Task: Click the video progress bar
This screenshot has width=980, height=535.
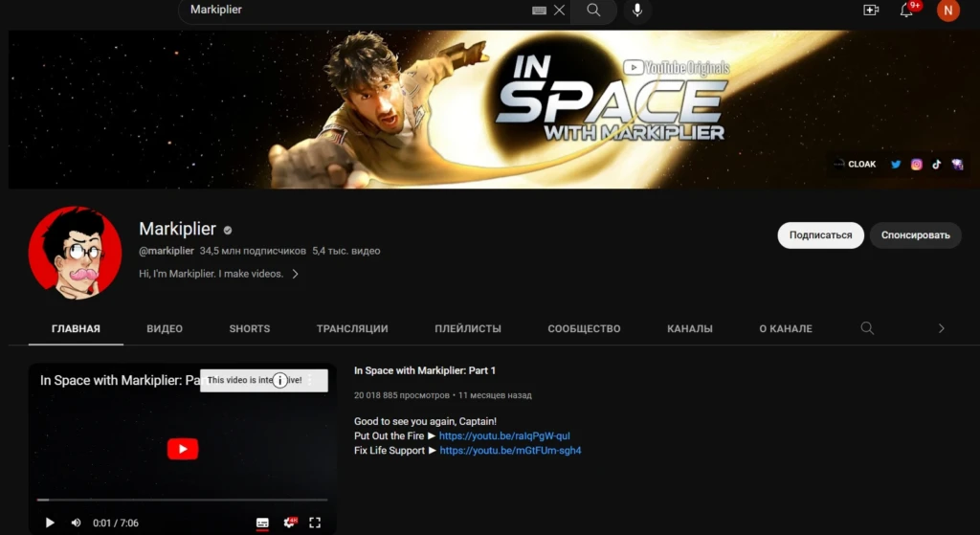Action: point(182,500)
